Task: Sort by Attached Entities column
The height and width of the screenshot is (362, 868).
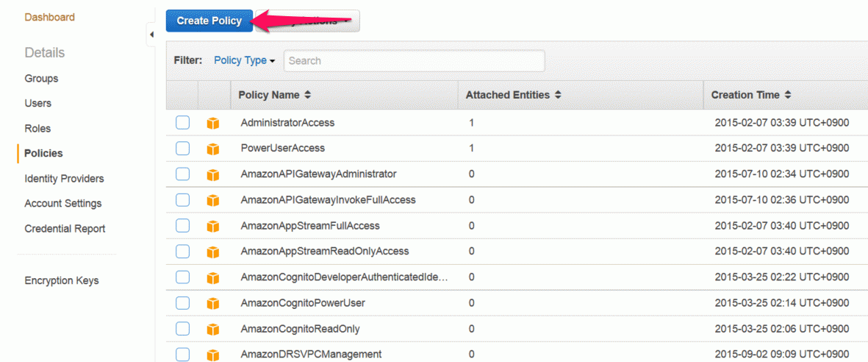Action: tap(514, 95)
